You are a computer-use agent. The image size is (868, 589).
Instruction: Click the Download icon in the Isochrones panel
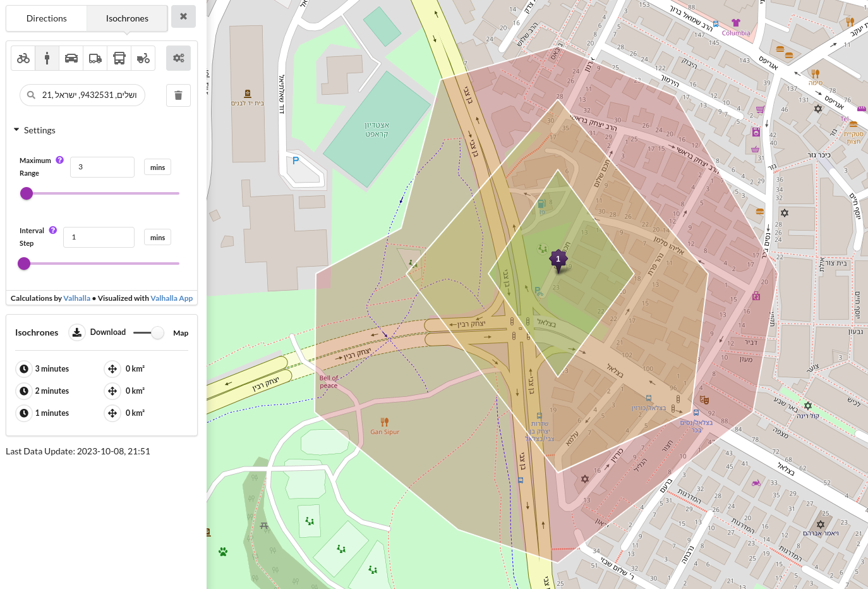[76, 332]
